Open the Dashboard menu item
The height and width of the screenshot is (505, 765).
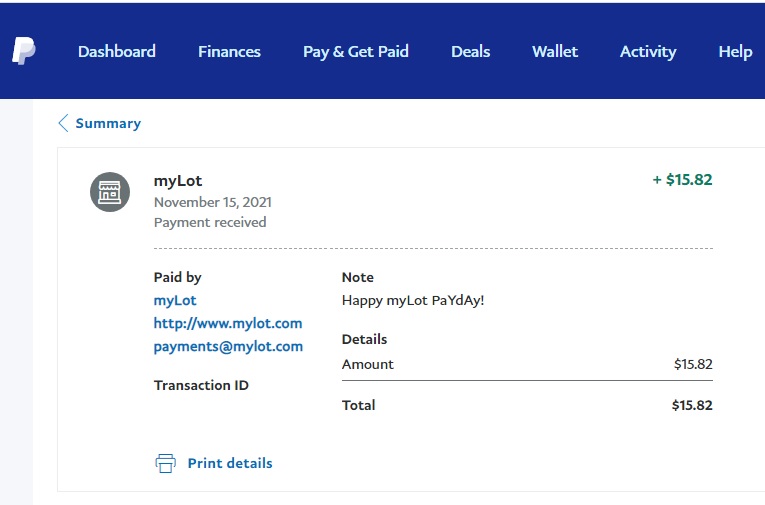tap(117, 51)
